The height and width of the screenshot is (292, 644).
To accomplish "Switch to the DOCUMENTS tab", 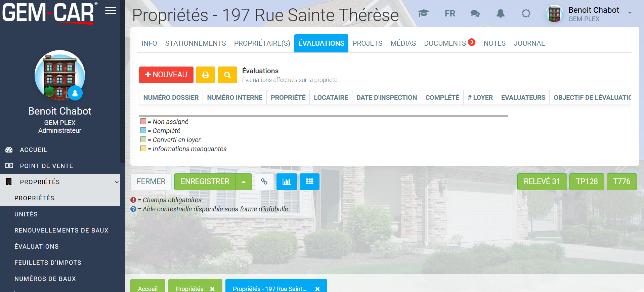I will pos(445,43).
